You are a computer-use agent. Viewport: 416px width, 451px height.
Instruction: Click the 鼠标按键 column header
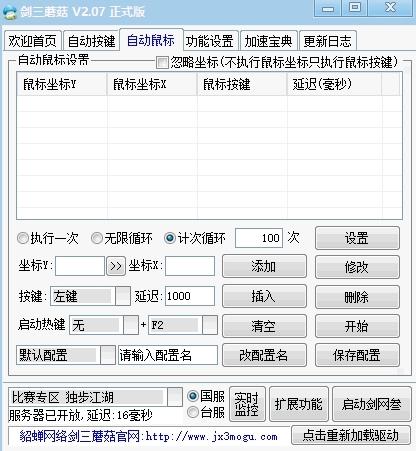[x=242, y=84]
